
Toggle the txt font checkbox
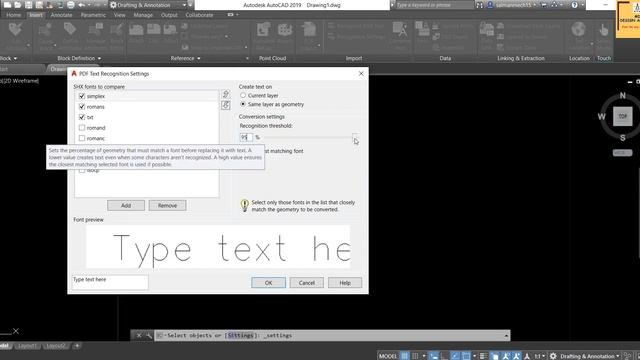[x=82, y=117]
